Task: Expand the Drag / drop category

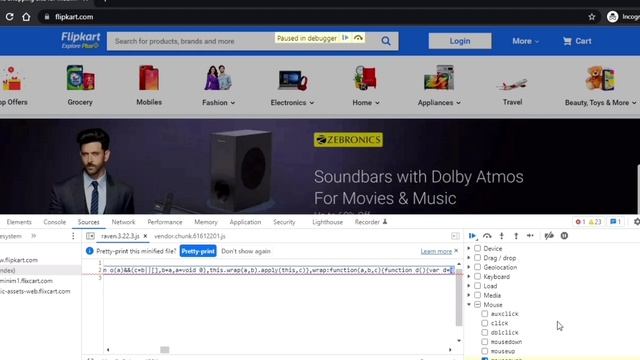Action: (469, 258)
